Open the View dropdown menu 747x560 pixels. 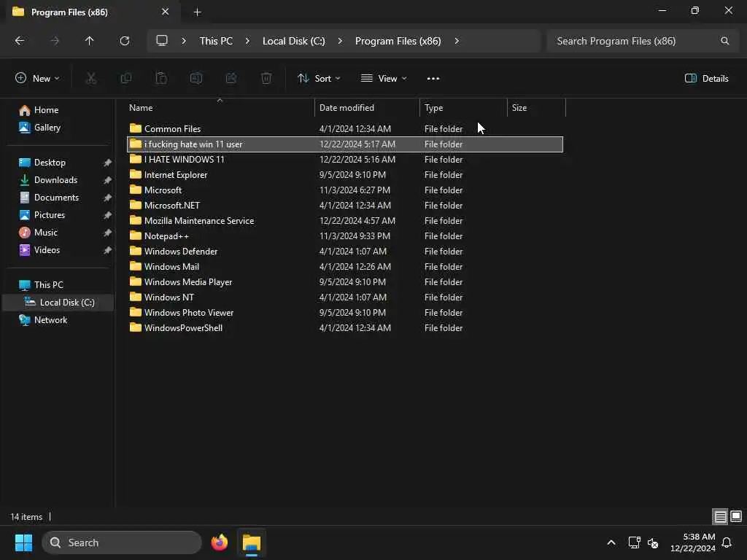384,79
